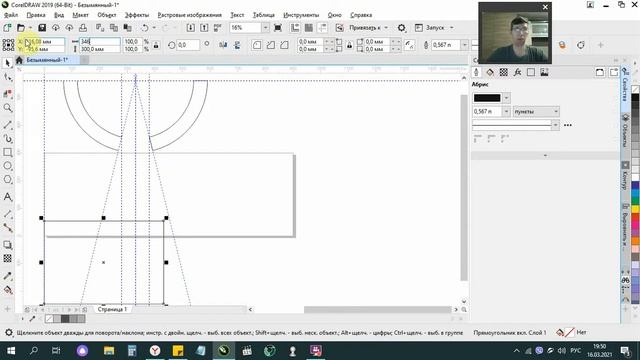Choose round corner type

click(257, 45)
